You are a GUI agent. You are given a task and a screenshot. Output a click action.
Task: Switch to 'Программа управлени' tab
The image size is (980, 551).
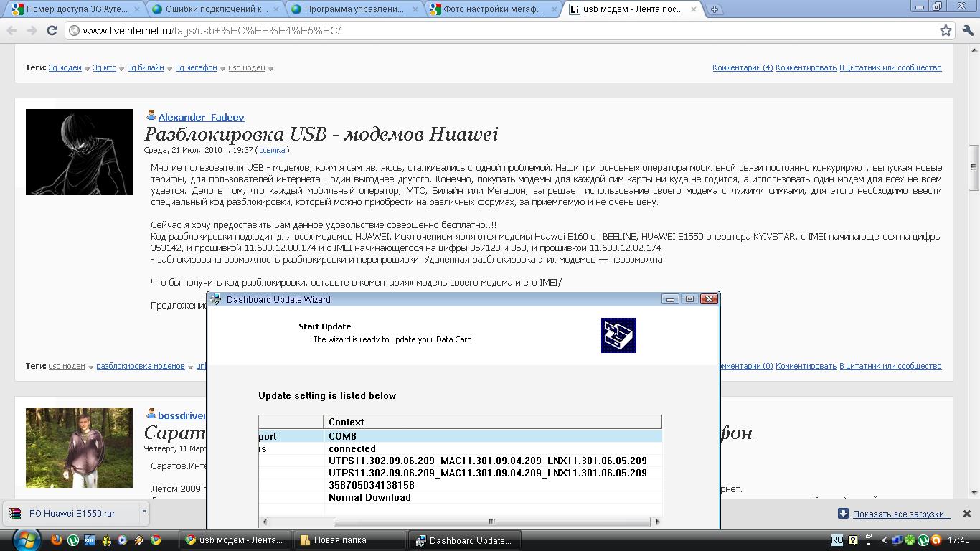(354, 10)
